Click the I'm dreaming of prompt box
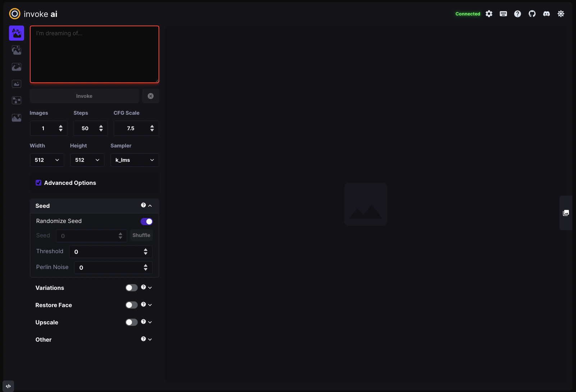576x392 pixels. point(95,54)
